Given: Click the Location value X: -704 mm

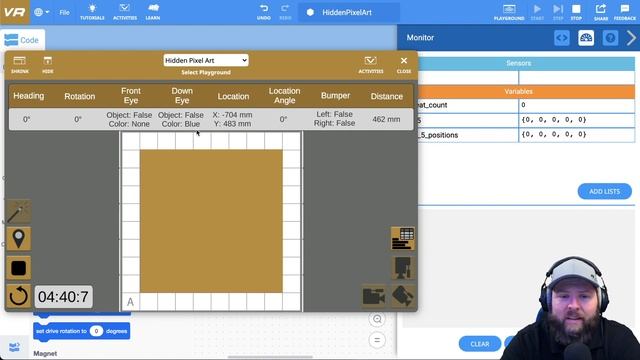Looking at the screenshot, I should (x=232, y=115).
